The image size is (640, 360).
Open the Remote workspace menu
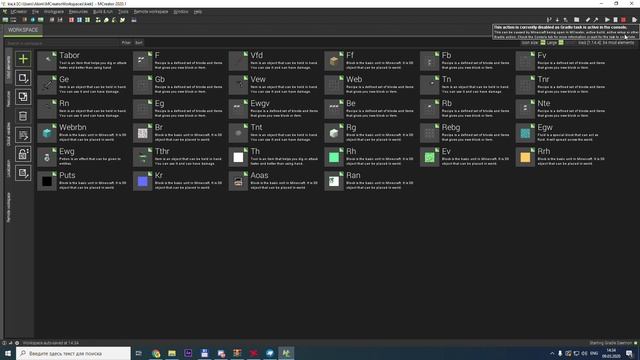[151, 11]
